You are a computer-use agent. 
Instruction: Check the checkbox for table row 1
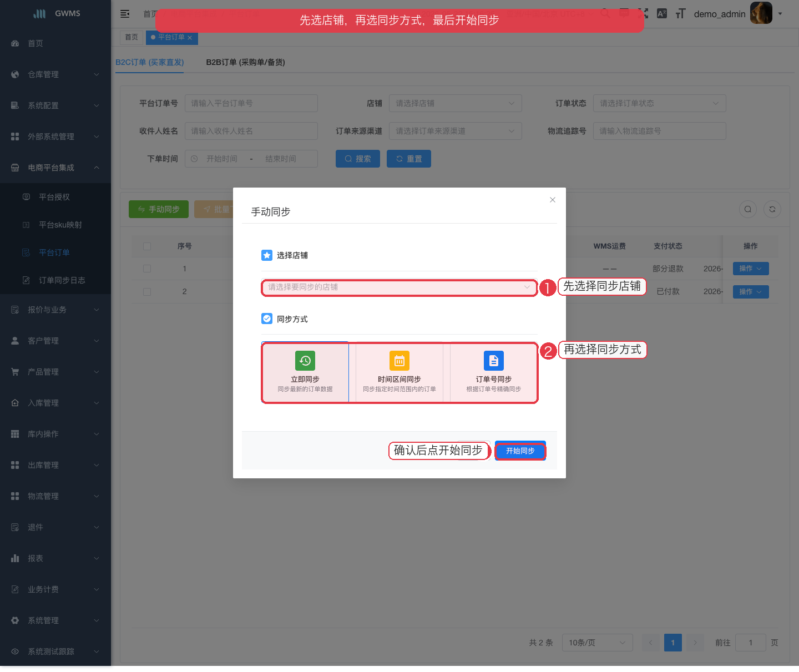[x=147, y=269]
